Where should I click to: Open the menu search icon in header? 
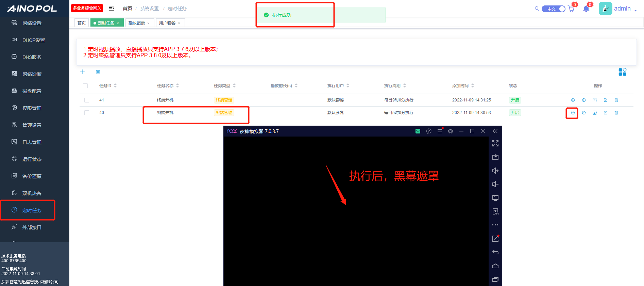(x=536, y=9)
